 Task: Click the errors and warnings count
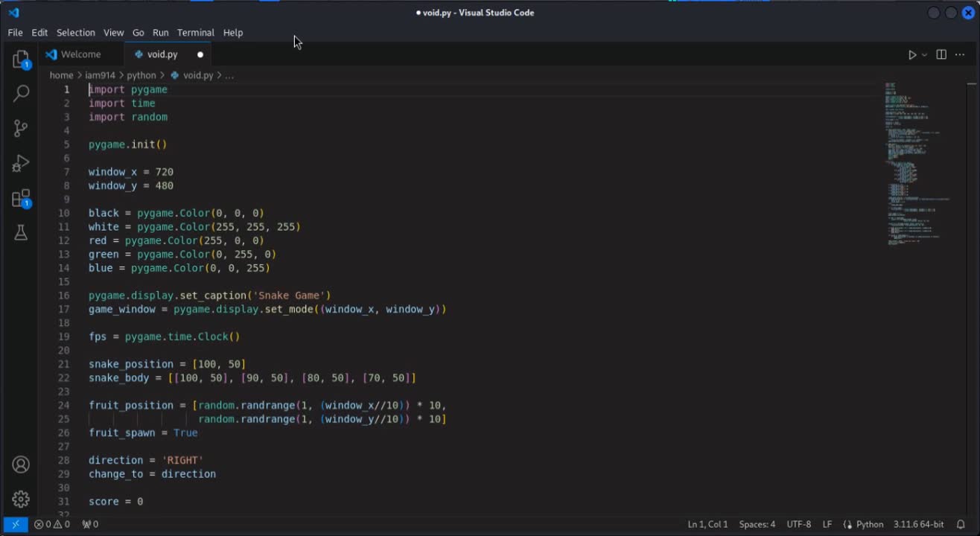[x=52, y=524]
